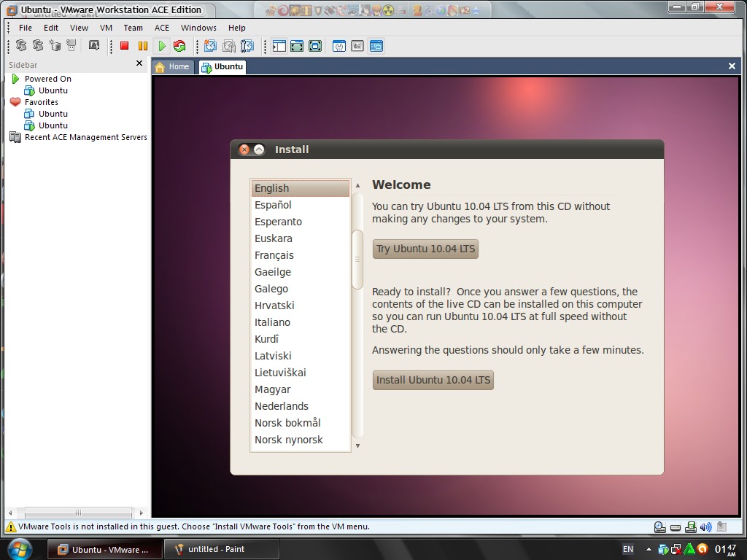Click the ACE preview lock-screen icon
747x560 pixels.
pyautogui.click(x=94, y=46)
